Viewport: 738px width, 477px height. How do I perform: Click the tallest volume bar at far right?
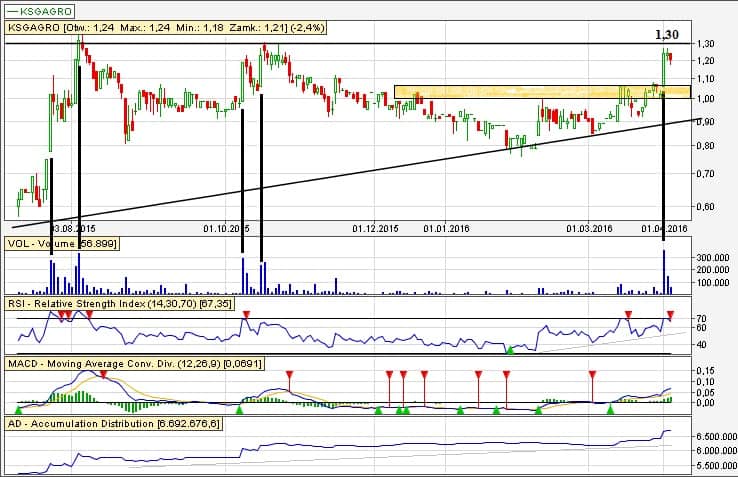tap(665, 270)
